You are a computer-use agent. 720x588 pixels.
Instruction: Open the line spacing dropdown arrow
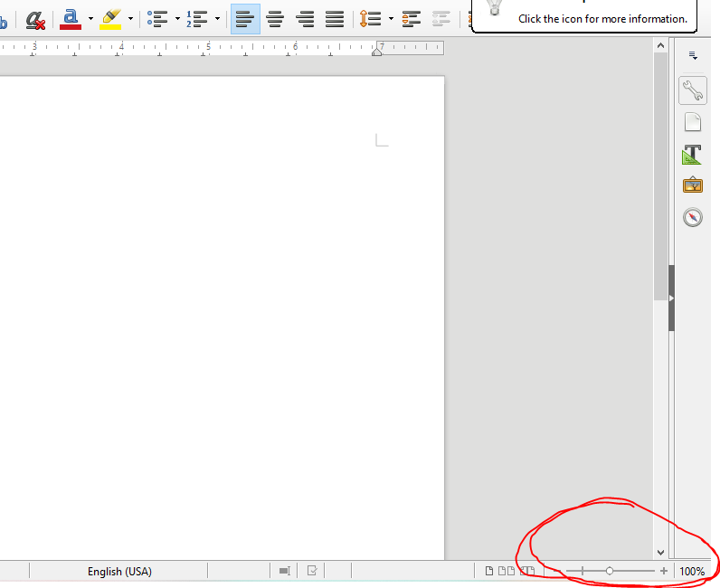[391, 19]
